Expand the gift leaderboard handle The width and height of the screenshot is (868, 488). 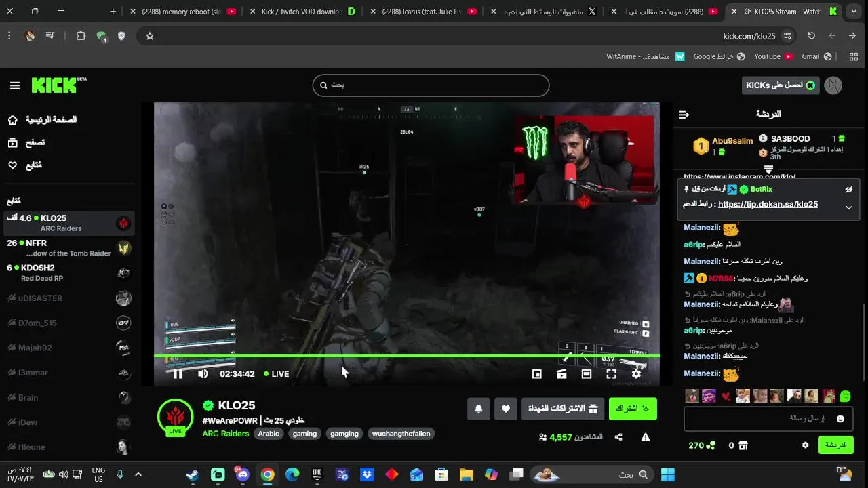768,169
